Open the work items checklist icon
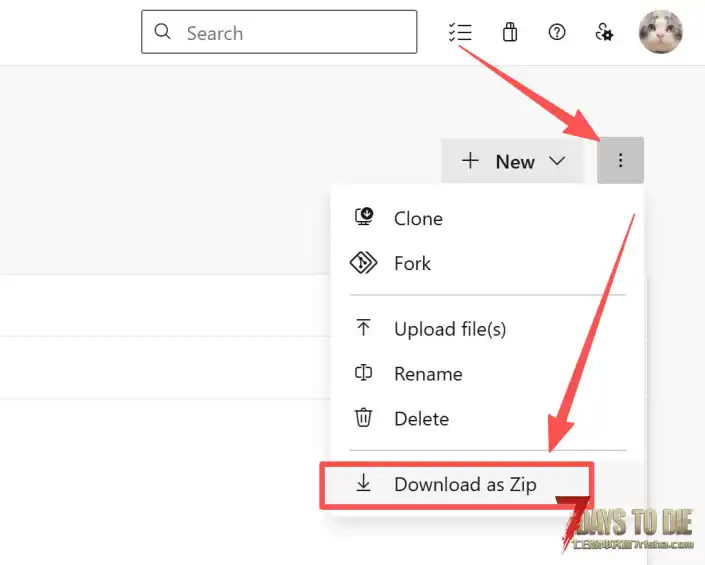 460,33
